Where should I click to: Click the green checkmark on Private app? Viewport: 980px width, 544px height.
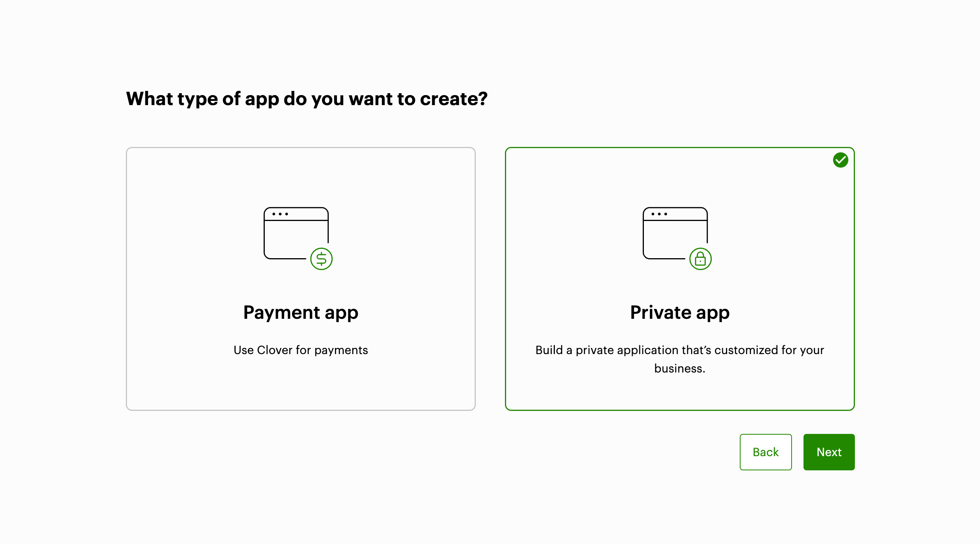[840, 160]
